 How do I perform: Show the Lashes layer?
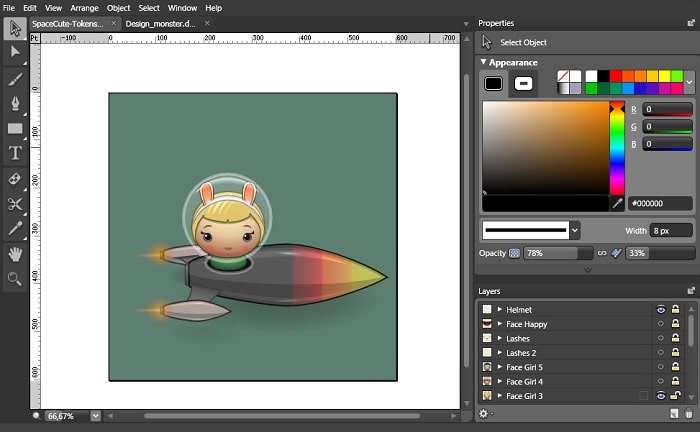coord(661,338)
